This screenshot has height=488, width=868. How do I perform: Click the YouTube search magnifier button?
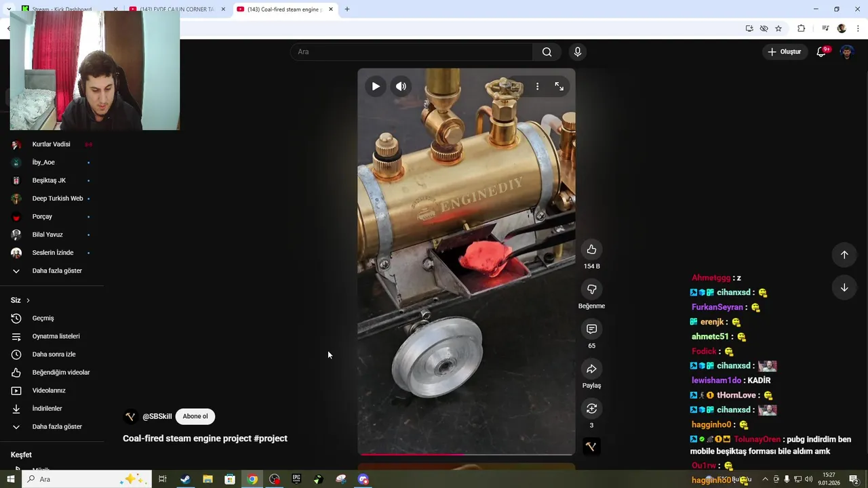547,52
